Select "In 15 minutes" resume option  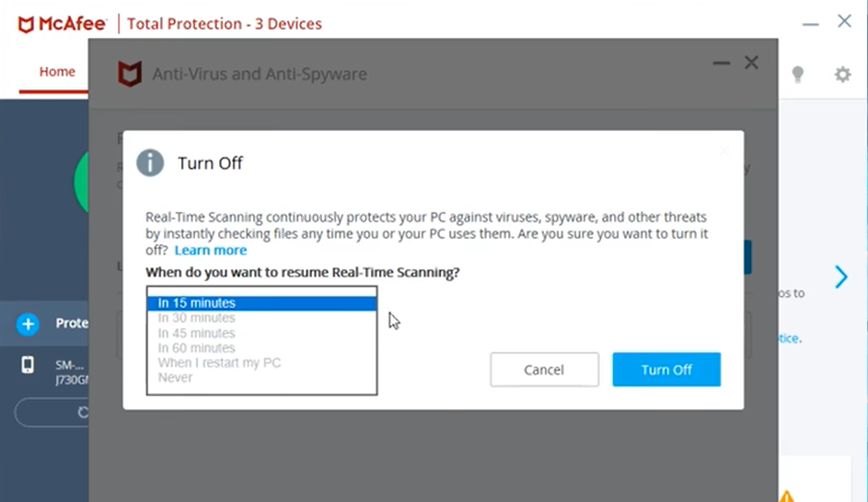[197, 303]
